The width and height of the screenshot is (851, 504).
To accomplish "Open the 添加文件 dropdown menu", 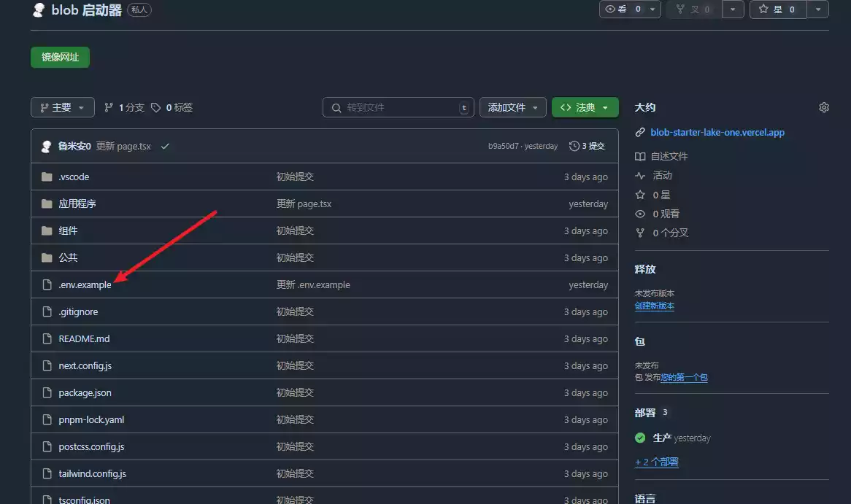I will 512,106.
